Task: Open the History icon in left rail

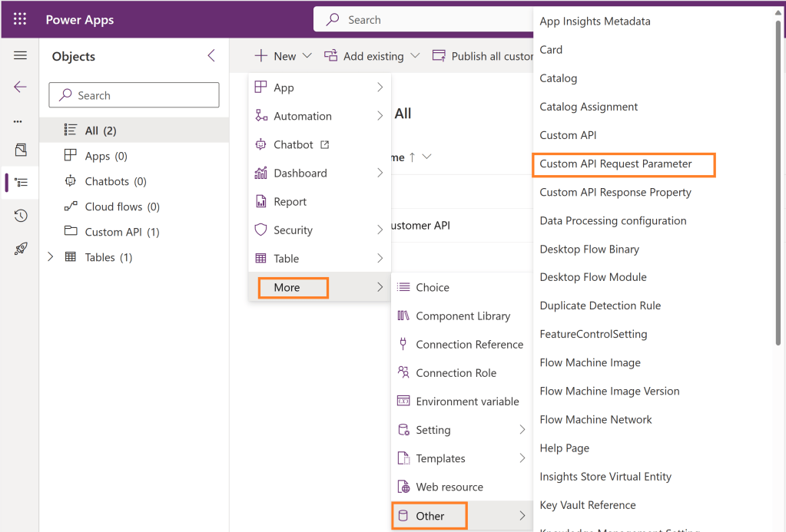Action: [21, 216]
